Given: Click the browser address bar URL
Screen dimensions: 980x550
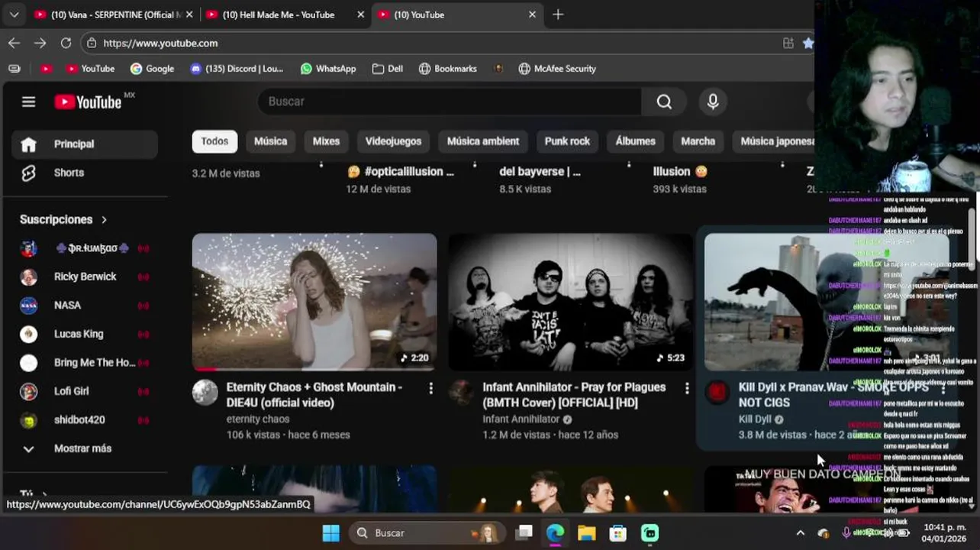Looking at the screenshot, I should pos(160,44).
